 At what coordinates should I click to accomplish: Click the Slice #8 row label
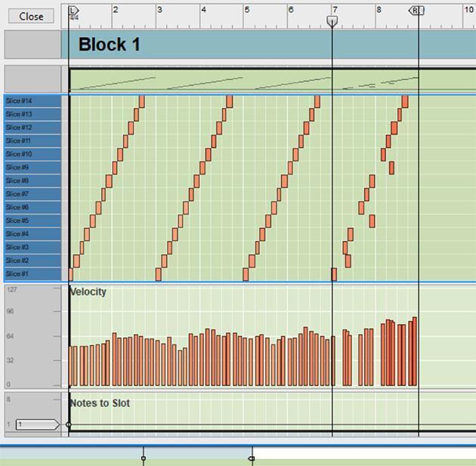pos(32,181)
